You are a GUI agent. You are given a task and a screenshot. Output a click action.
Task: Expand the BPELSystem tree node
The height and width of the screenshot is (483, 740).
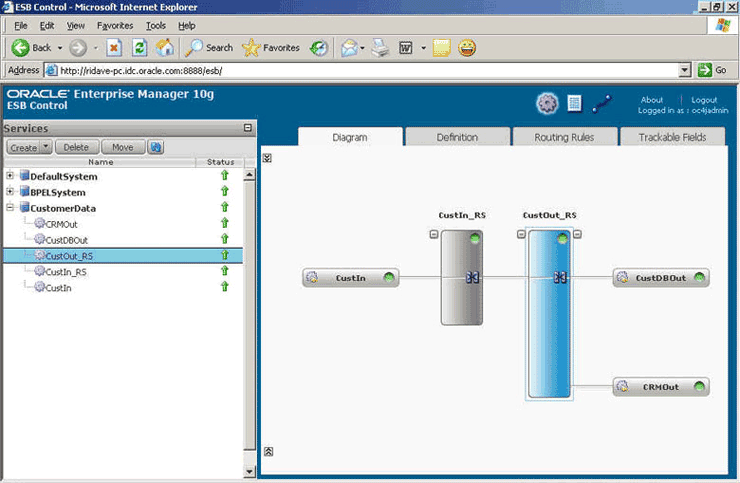point(10,191)
